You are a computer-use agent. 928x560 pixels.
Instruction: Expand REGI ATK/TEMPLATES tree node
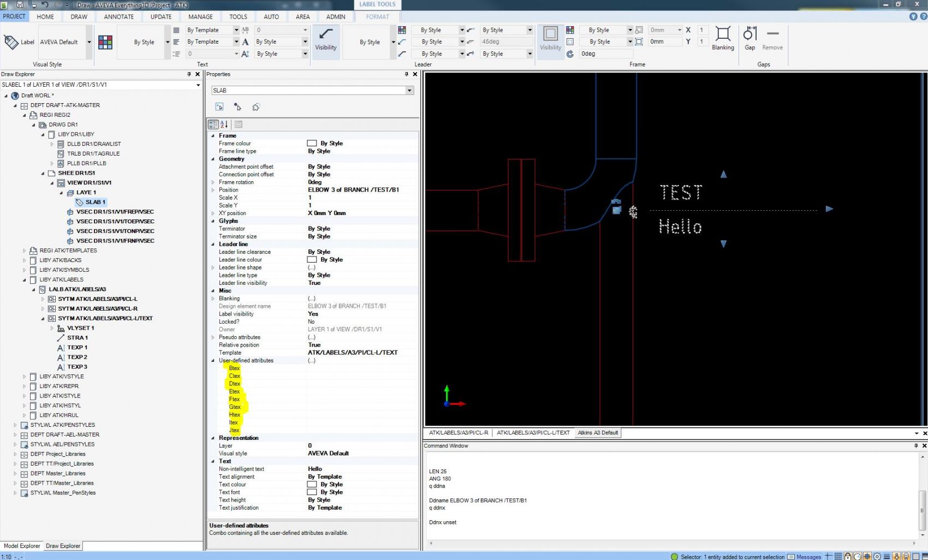[x=24, y=251]
